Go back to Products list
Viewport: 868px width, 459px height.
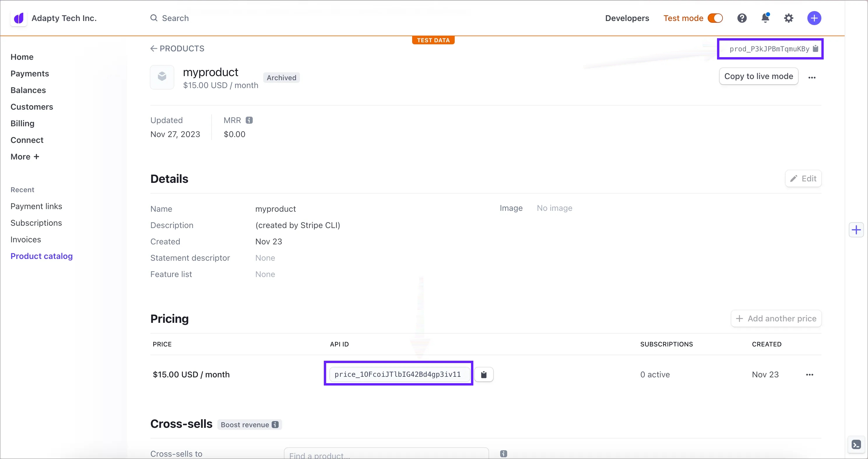click(x=177, y=48)
